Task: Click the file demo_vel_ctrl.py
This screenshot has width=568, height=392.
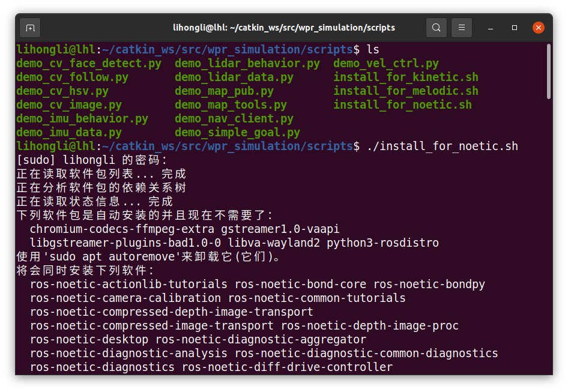Action: tap(386, 64)
